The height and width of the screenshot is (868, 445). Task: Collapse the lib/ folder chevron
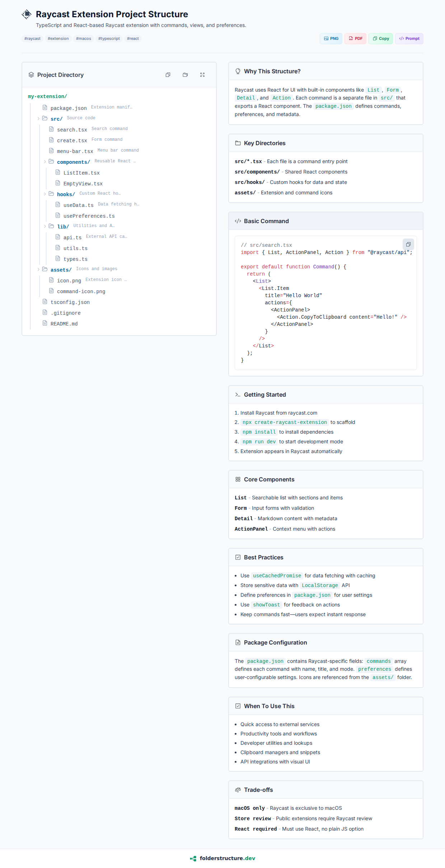click(x=45, y=226)
